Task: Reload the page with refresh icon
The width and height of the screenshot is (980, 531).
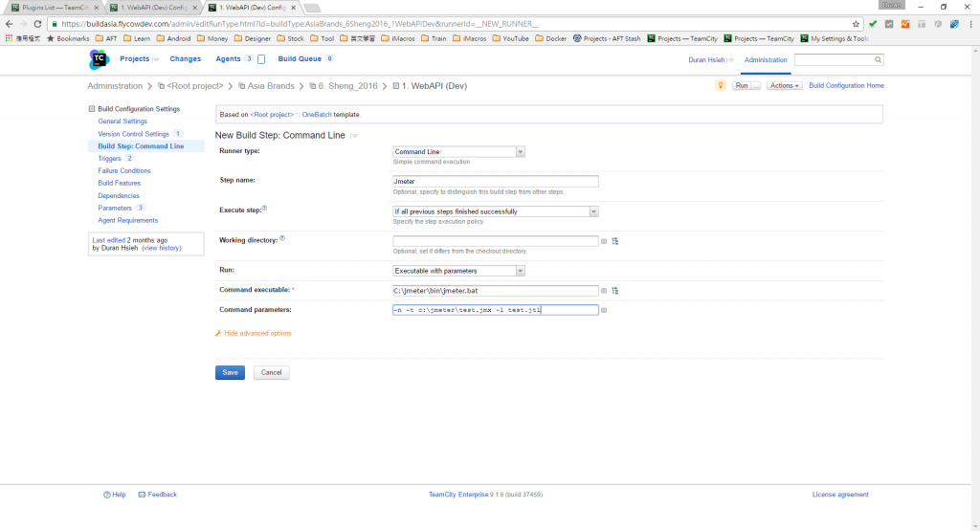Action: pos(37,24)
